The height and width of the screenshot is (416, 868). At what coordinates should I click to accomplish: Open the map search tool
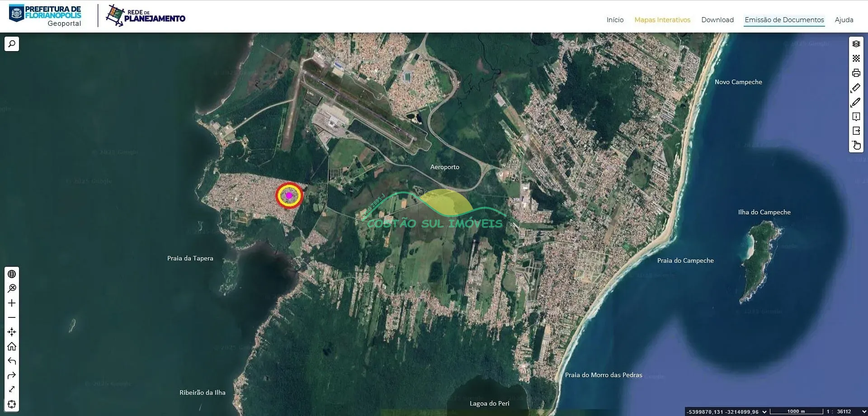point(12,44)
